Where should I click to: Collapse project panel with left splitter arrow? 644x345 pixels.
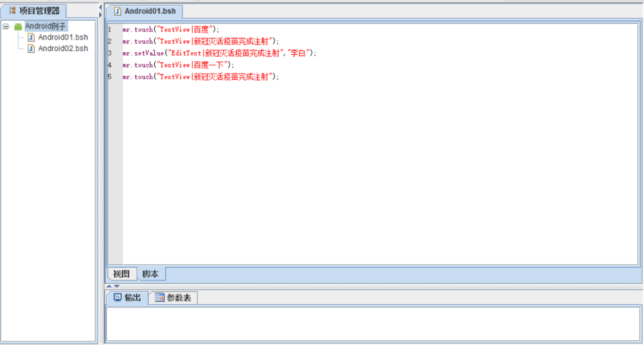pyautogui.click(x=100, y=7)
